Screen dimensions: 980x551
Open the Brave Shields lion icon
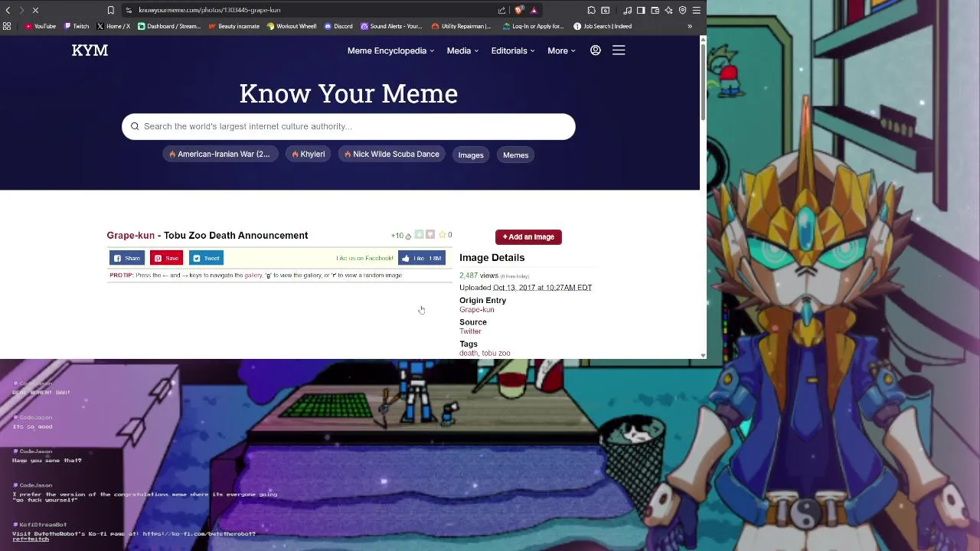(519, 10)
